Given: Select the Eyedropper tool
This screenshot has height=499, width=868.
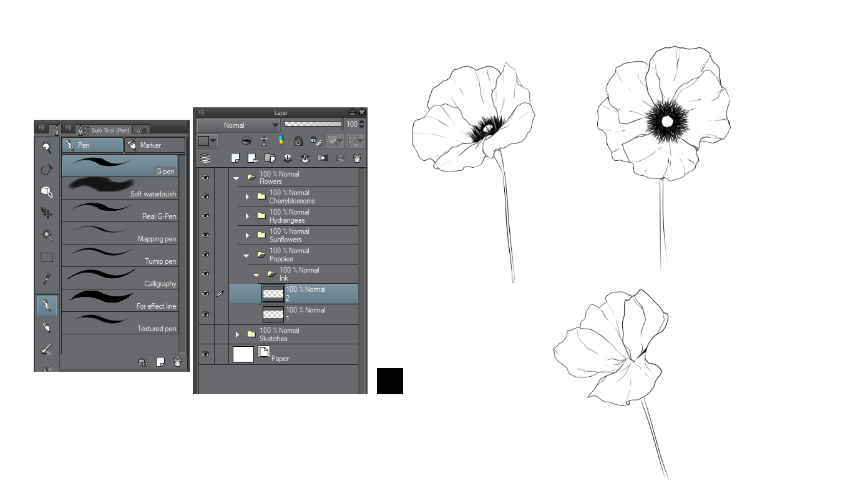Looking at the screenshot, I should (47, 279).
